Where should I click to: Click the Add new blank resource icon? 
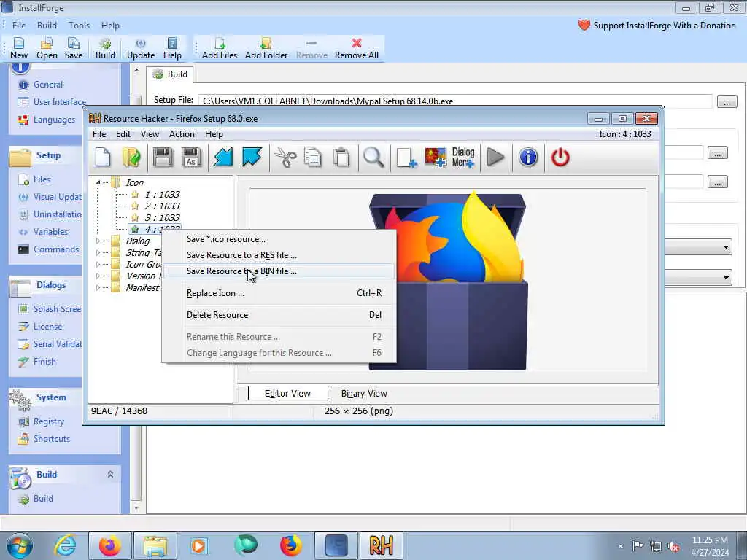pyautogui.click(x=406, y=157)
